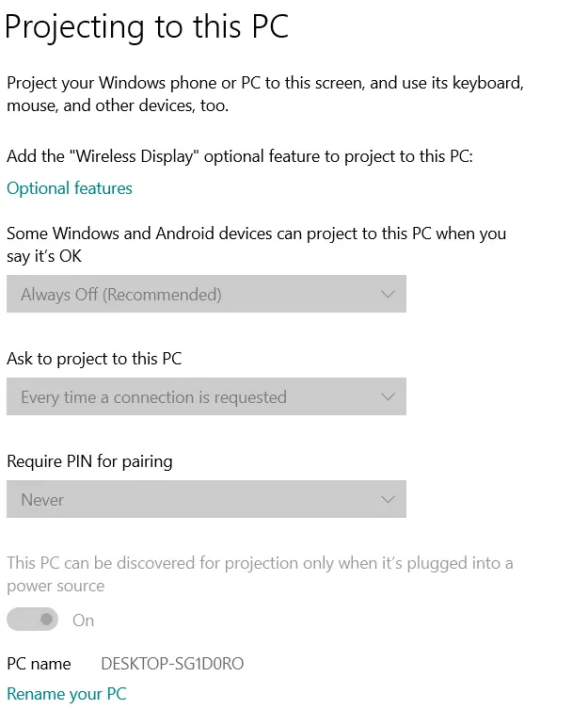Open the Rename your PC link
588x725 pixels.
click(x=66, y=694)
